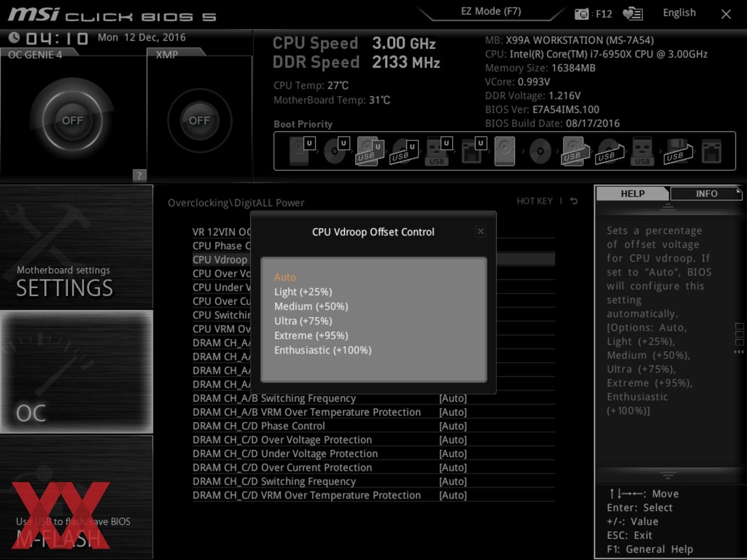The height and width of the screenshot is (560, 747).
Task: Switch to EZ Mode (F7)
Action: click(490, 12)
